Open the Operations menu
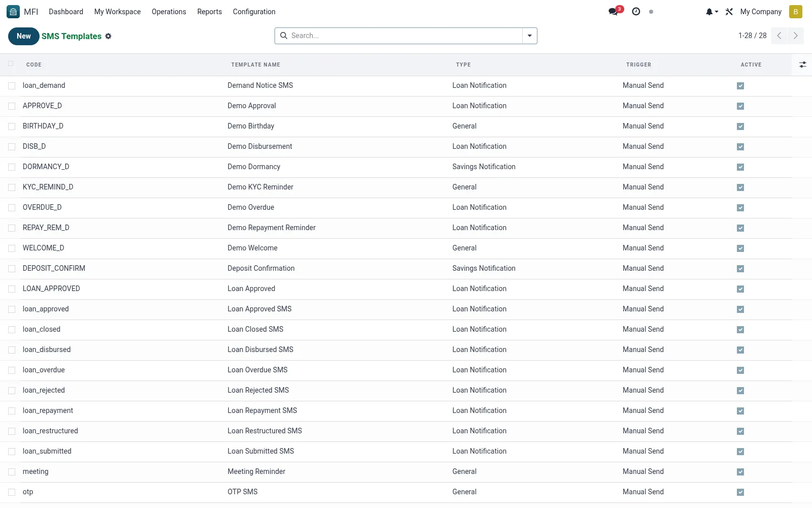This screenshot has width=812, height=508. [x=168, y=12]
